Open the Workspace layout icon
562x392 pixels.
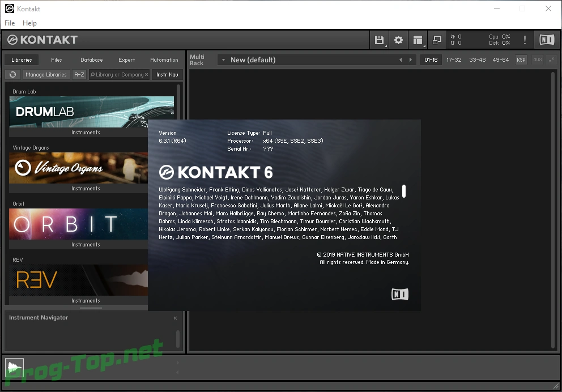[x=418, y=40]
